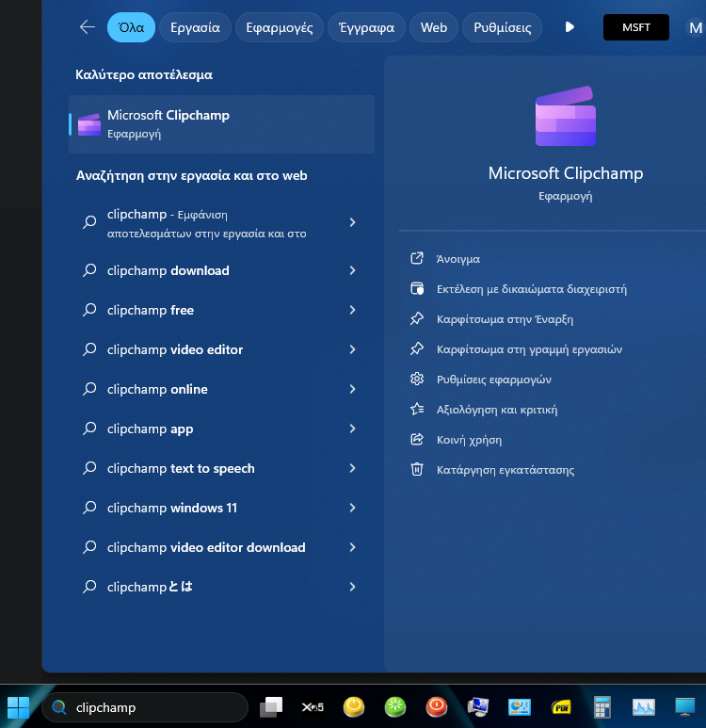The height and width of the screenshot is (728, 706).
Task: Click the pin icon beside γραμμή εργασιών
Action: (x=417, y=348)
